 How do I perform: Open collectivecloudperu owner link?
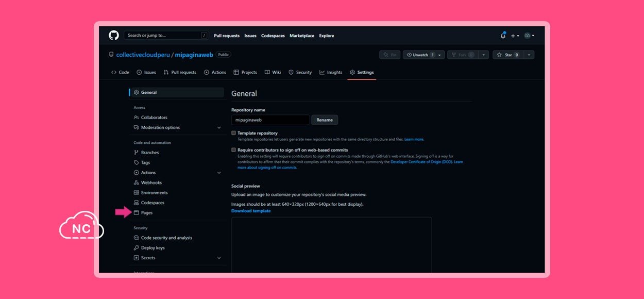pyautogui.click(x=143, y=55)
